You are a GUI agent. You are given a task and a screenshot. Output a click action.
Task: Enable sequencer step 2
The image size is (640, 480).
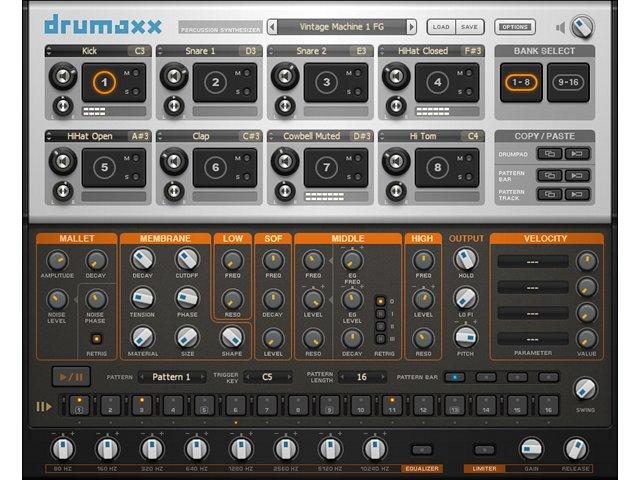coord(110,406)
